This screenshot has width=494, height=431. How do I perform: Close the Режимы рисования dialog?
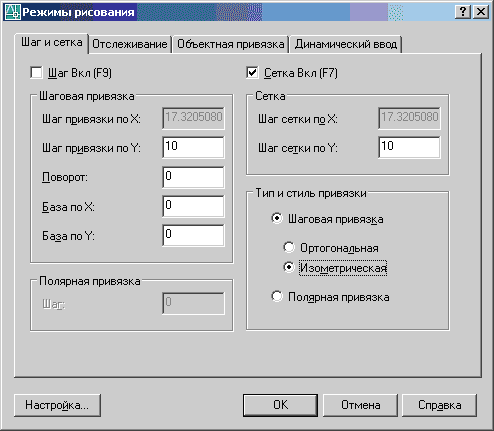coord(481,12)
